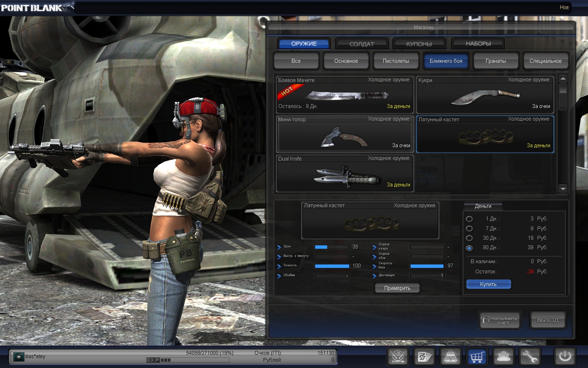Select the Кукри knife item
The width and height of the screenshot is (588, 368).
coord(485,95)
